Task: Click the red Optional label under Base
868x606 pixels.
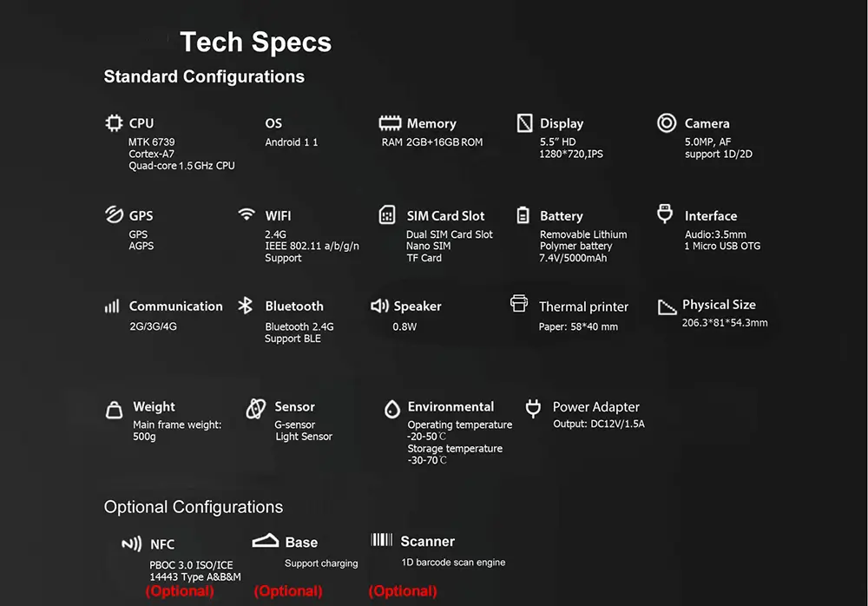Action: pyautogui.click(x=288, y=591)
